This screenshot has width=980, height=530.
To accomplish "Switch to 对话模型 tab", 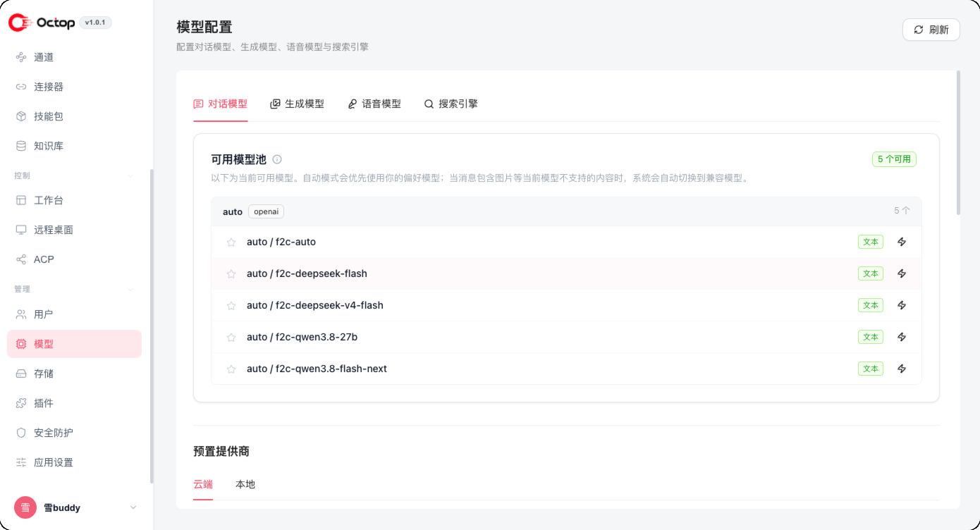I will point(221,104).
